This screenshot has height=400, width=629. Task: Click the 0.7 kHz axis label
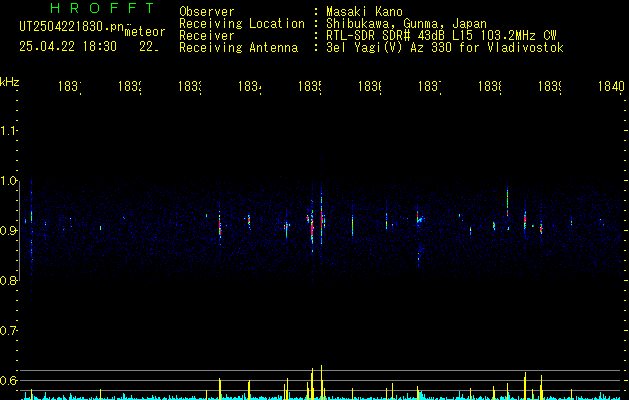(x=8, y=331)
